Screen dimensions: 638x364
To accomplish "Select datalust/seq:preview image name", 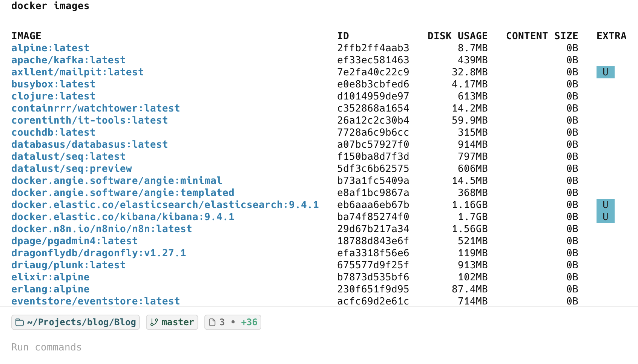I will point(72,169).
